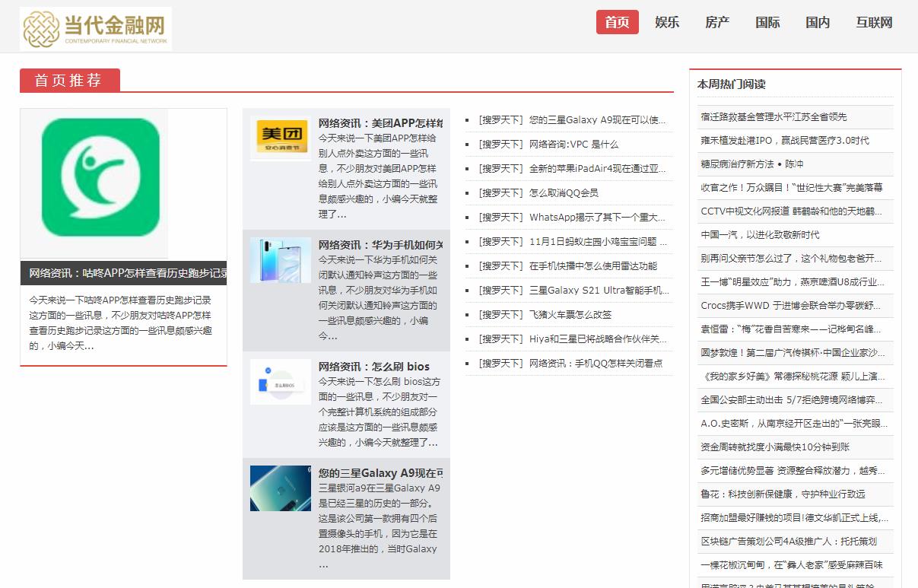Open hot read 宿迁路救基金管理水平江苏全省领先

coord(773,116)
